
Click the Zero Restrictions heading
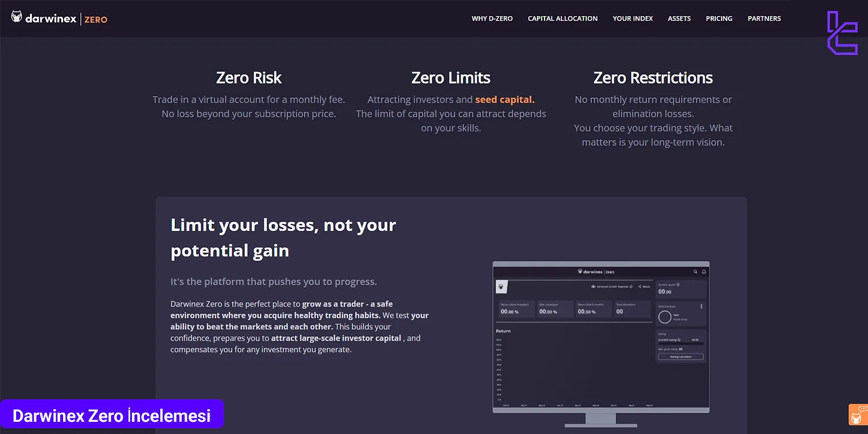click(653, 78)
